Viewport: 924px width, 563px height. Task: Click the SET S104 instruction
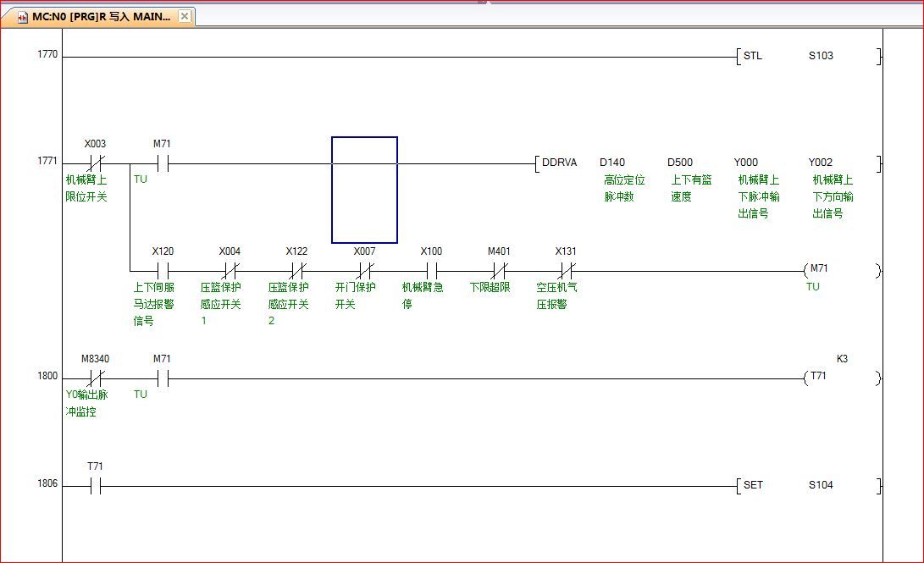coord(752,486)
